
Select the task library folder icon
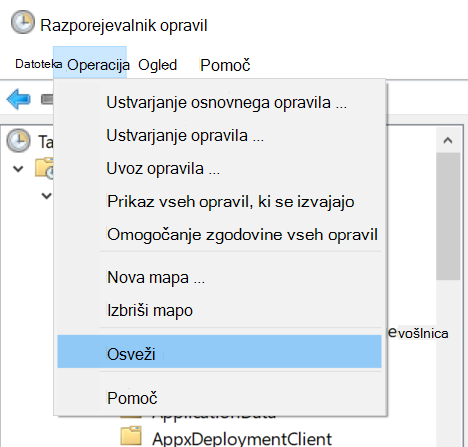click(44, 168)
